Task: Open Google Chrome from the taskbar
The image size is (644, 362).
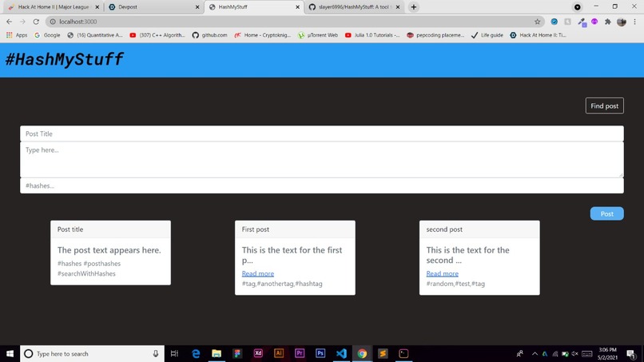Action: pos(362,353)
